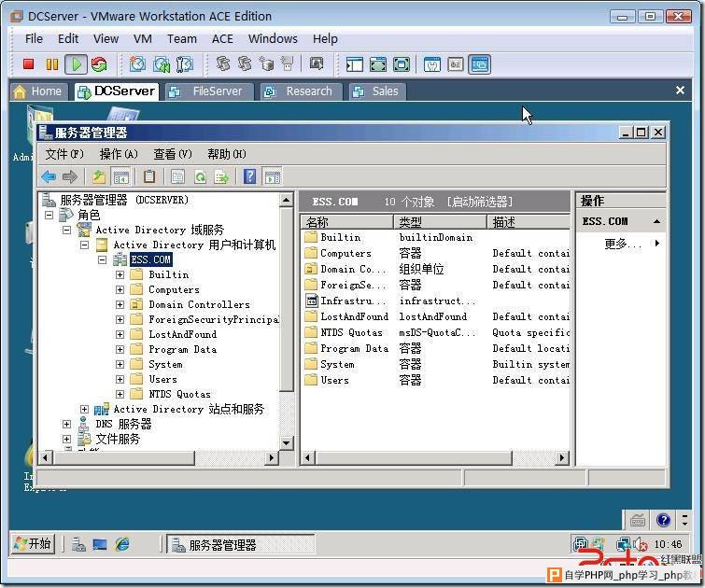Switch to the Research tab
705x588 pixels.
pos(302,91)
